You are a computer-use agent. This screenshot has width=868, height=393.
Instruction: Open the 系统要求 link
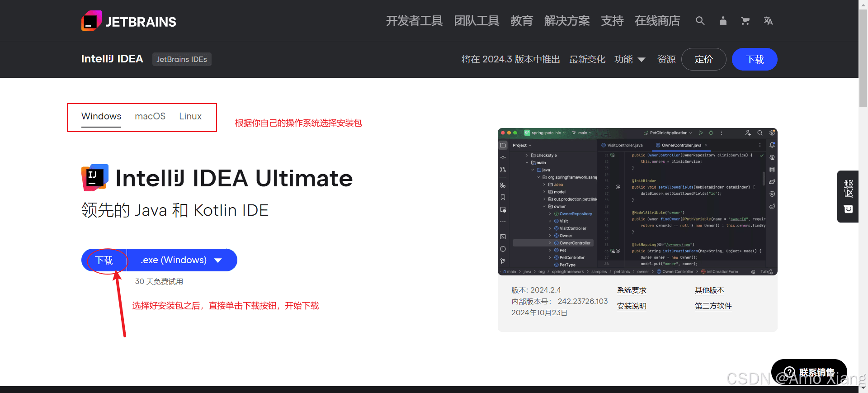coord(632,290)
